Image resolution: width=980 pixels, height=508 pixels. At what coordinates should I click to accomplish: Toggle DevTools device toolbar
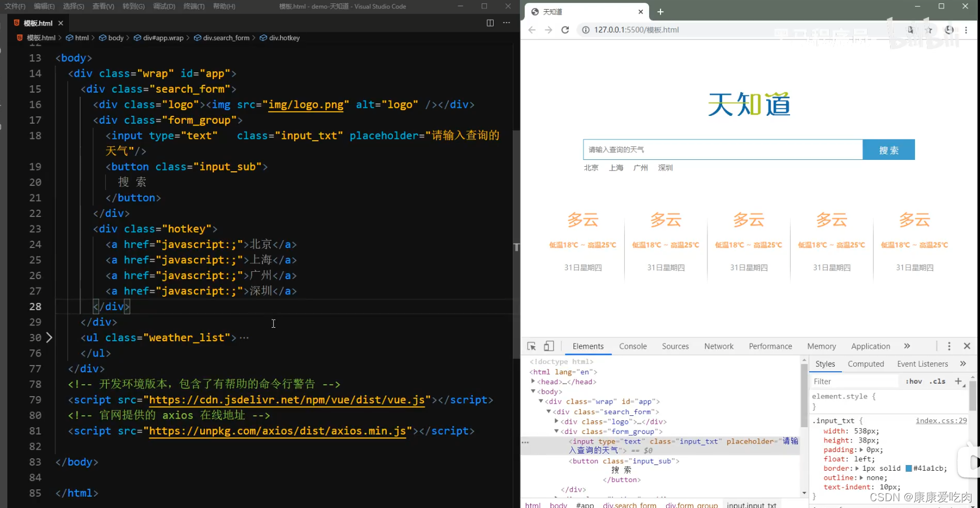[549, 346]
